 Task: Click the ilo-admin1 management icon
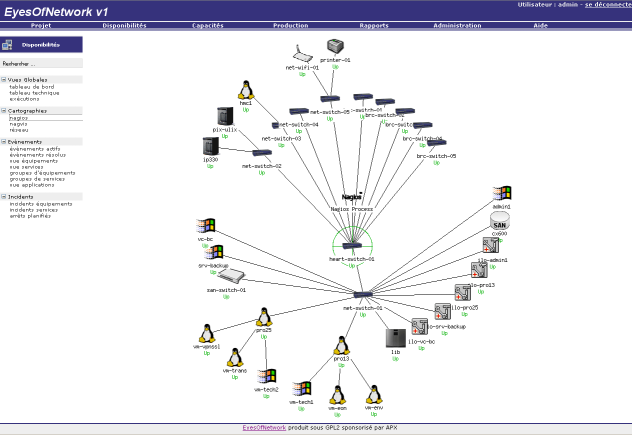491,245
